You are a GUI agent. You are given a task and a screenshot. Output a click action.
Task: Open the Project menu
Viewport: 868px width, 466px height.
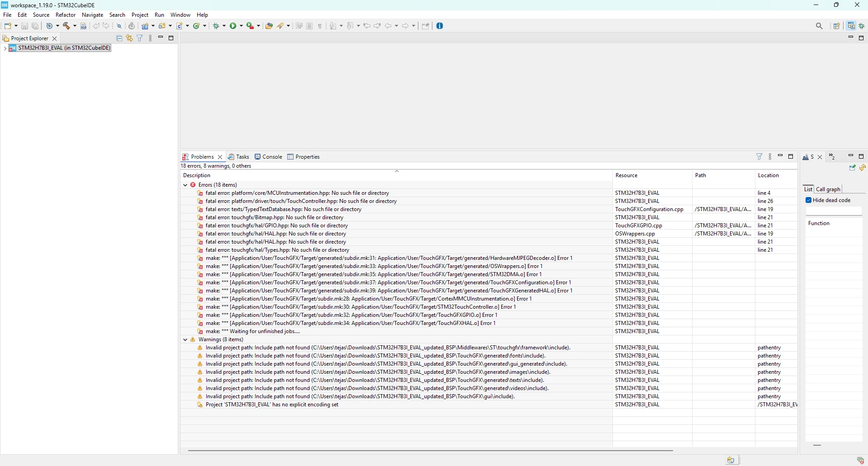pyautogui.click(x=140, y=15)
